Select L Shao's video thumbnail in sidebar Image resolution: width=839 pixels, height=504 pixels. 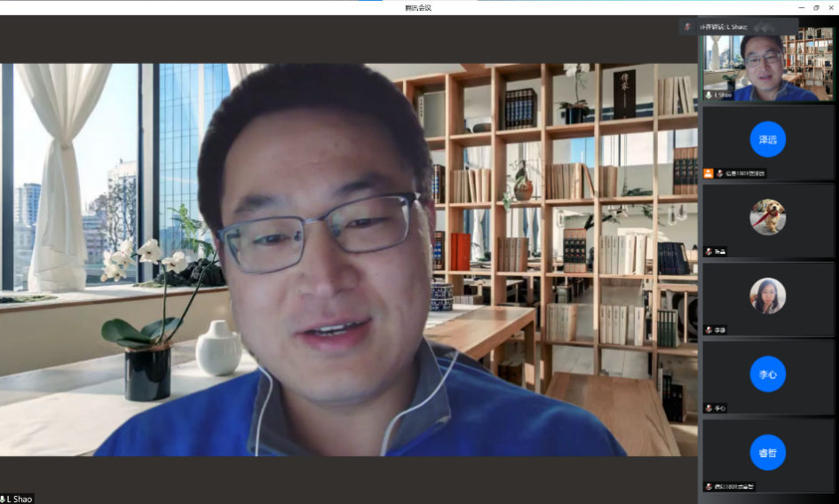(x=768, y=64)
